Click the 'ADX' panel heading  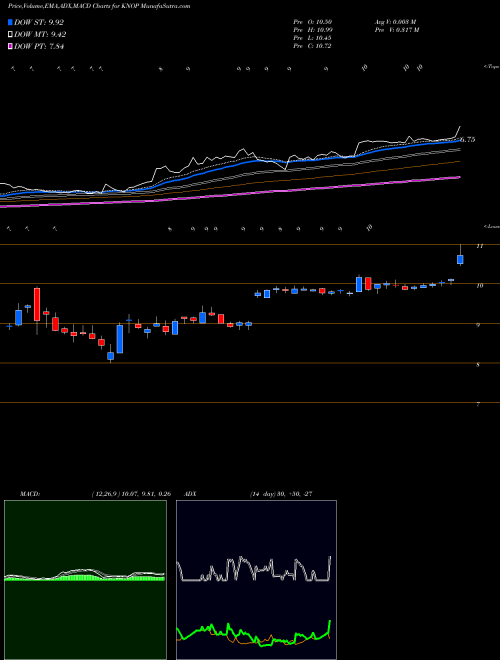pos(191,494)
